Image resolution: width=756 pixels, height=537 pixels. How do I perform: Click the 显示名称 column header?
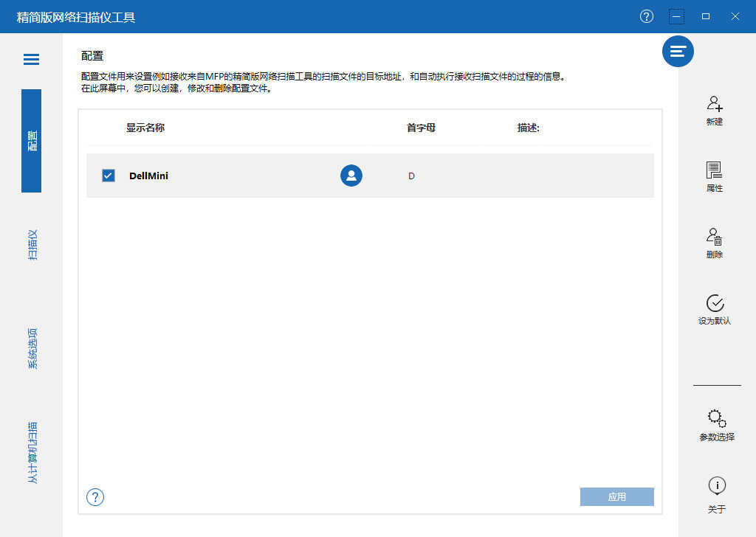(145, 128)
